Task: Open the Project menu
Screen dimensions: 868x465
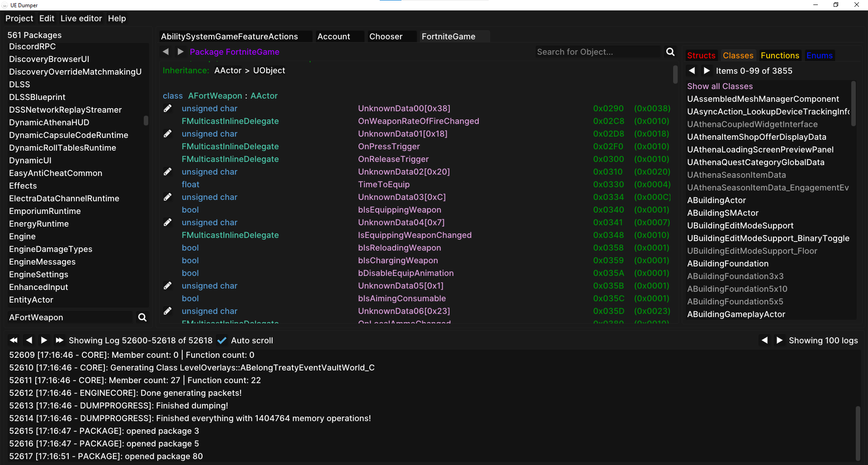Action: coord(19,19)
